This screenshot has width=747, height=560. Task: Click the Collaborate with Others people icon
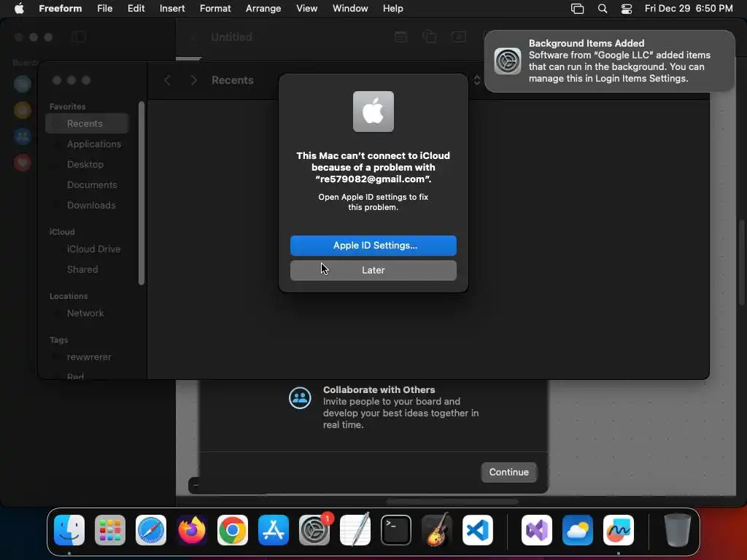tap(300, 398)
